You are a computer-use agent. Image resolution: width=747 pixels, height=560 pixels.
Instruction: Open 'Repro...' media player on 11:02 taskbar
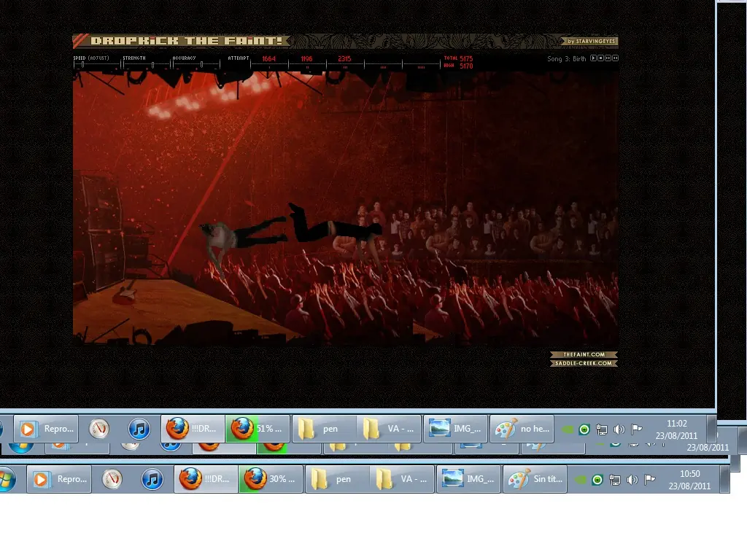(x=46, y=429)
